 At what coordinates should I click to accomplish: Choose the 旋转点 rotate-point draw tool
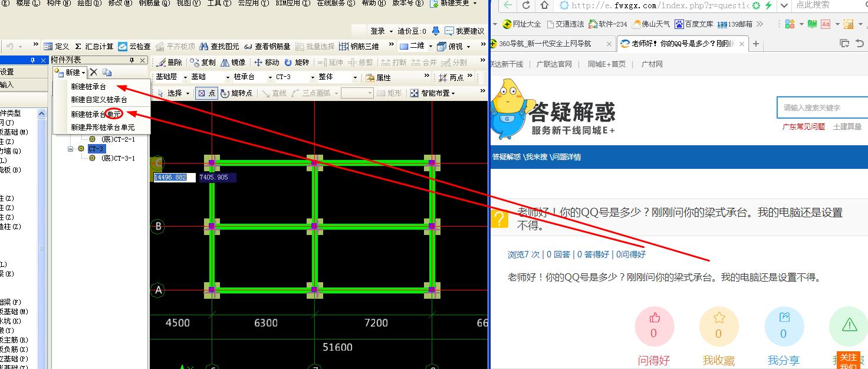pos(236,93)
